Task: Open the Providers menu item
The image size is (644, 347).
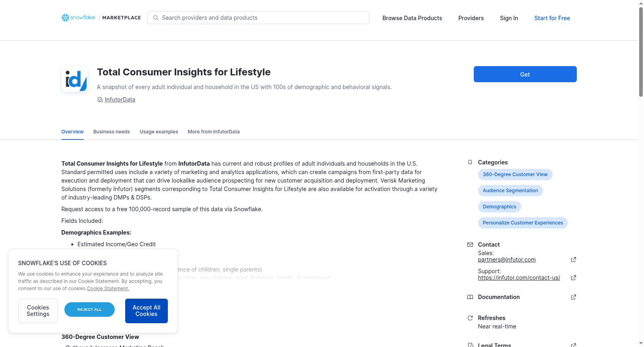Action: pos(471,18)
